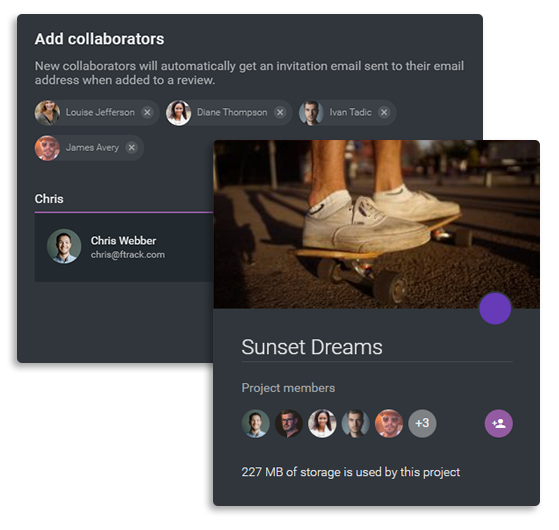Image resolution: width=559 pixels, height=530 pixels.
Task: Click the purple circle on project card
Action: (495, 308)
